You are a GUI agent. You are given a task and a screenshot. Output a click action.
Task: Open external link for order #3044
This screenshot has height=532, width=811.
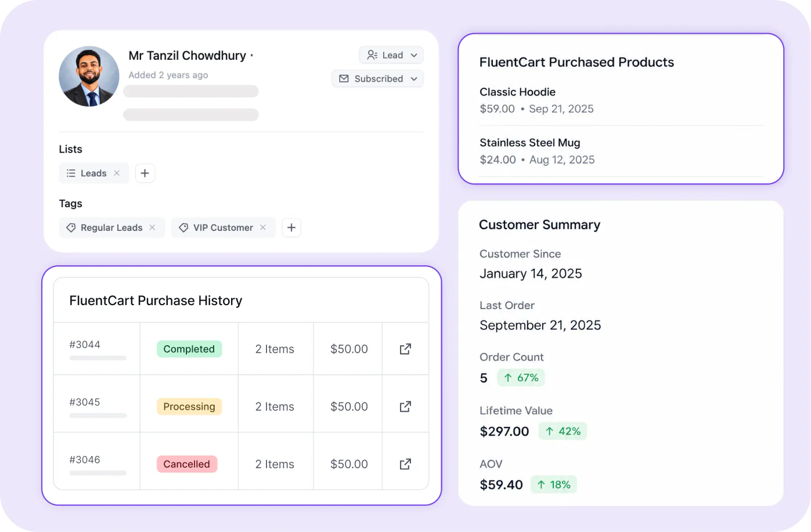point(405,349)
